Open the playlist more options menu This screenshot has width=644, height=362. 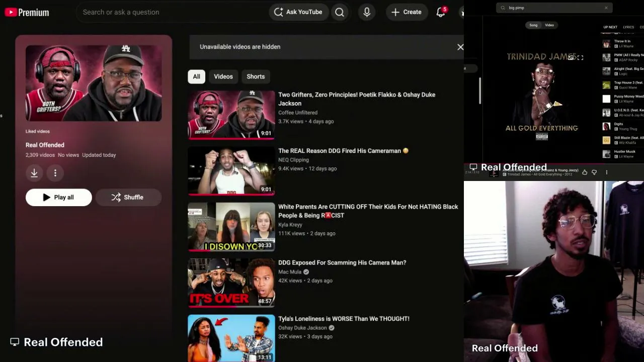[x=55, y=173]
